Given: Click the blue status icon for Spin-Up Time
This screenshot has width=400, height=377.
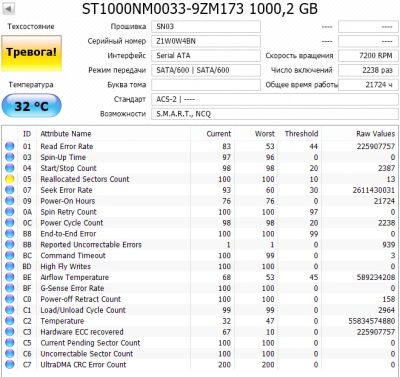Looking at the screenshot, I should [10, 157].
